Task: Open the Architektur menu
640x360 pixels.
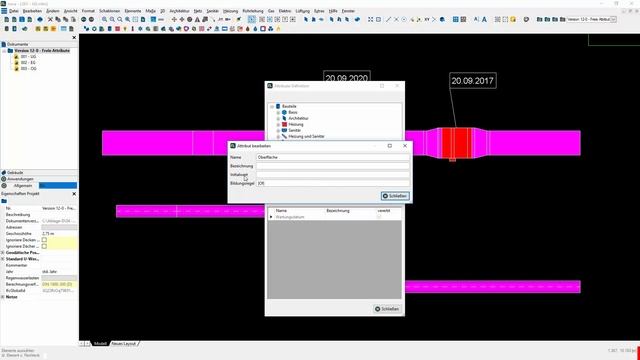Action: click(x=179, y=11)
